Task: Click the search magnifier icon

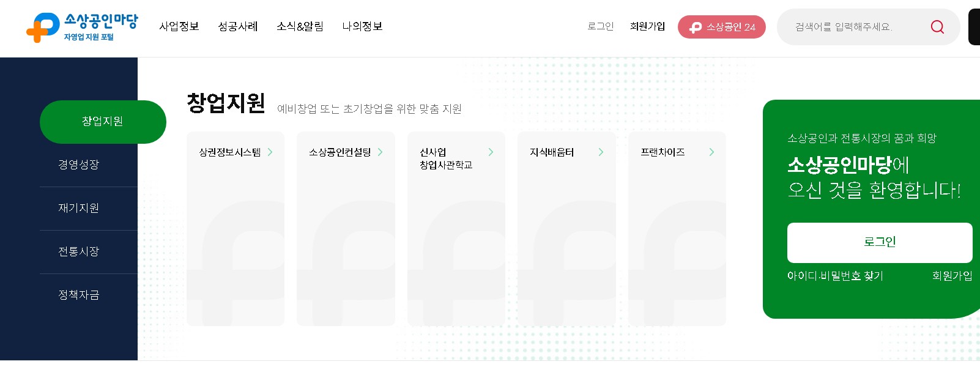Action: click(937, 26)
